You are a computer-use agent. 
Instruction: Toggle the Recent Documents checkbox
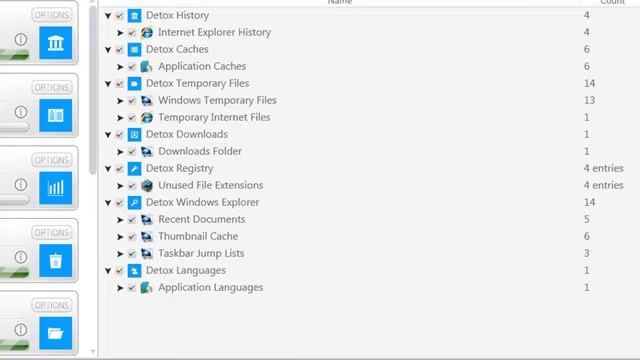click(131, 220)
